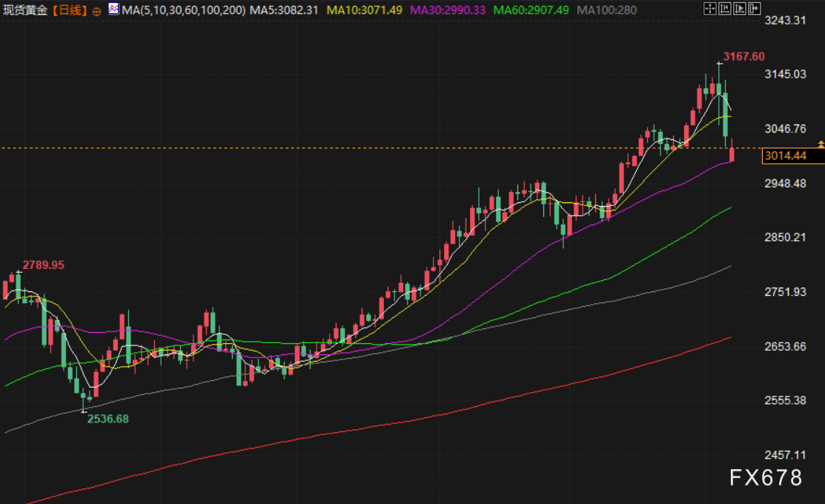Click the cross marker at 3167.60 high
825x504 pixels.
point(718,64)
